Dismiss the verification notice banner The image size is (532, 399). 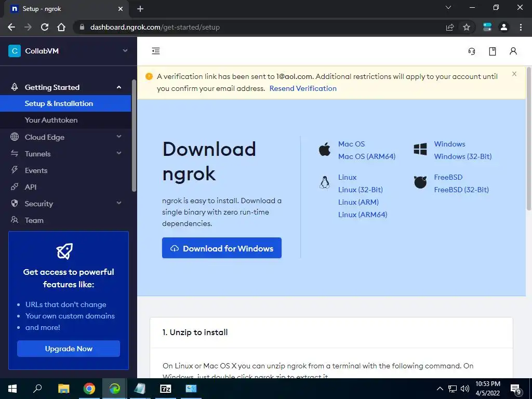(514, 74)
